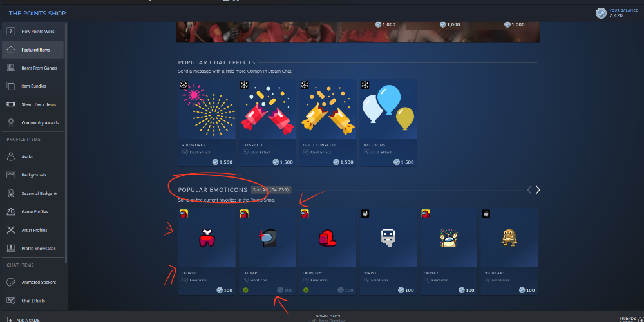Open the How Points Work question-mark icon
Screen dimensions: 644x322
click(x=11, y=32)
